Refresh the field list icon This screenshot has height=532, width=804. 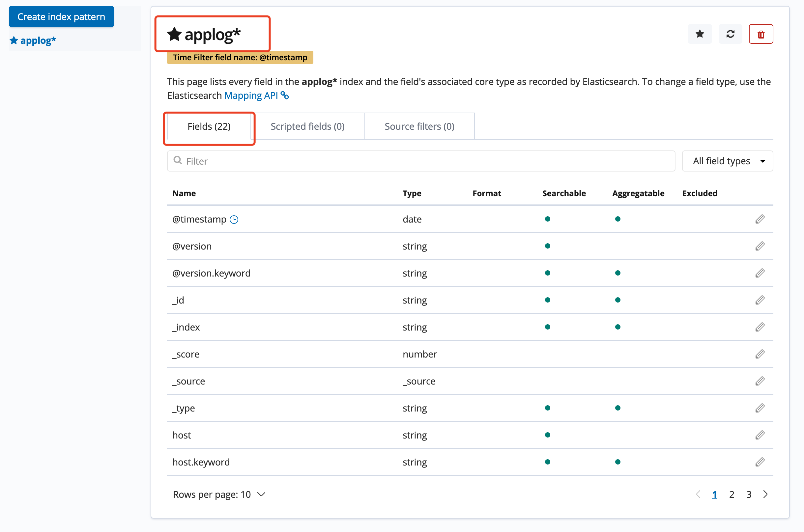click(x=730, y=34)
